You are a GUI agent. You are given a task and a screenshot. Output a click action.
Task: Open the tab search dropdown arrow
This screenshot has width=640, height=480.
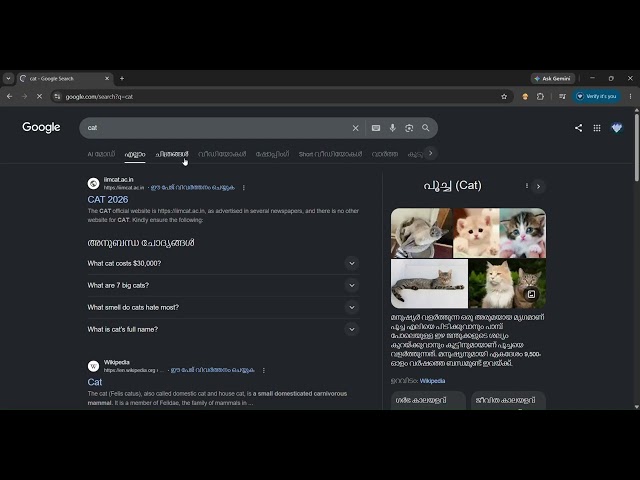pos(8,78)
